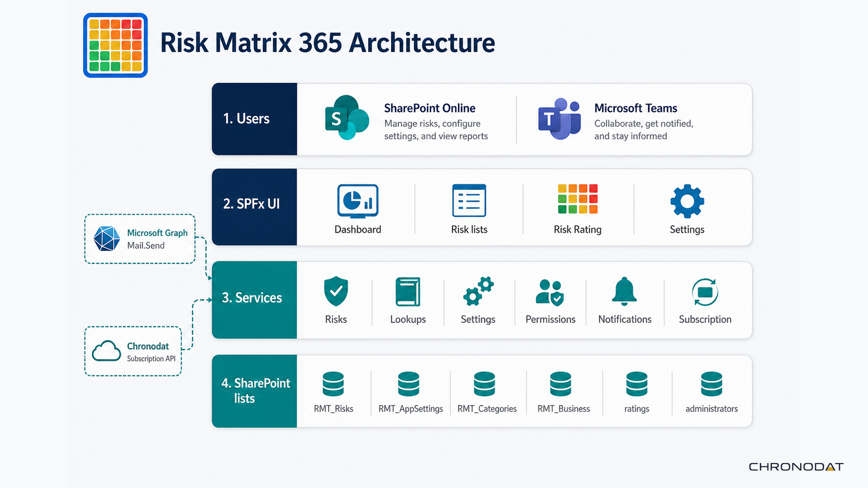
Task: Click the "Collaborate, get notified" description
Action: coord(644,130)
